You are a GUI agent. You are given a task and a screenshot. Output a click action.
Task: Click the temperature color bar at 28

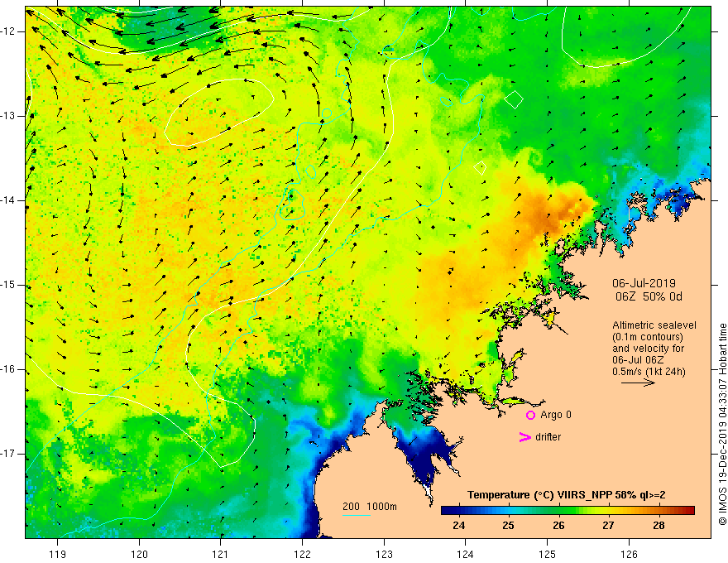click(659, 511)
